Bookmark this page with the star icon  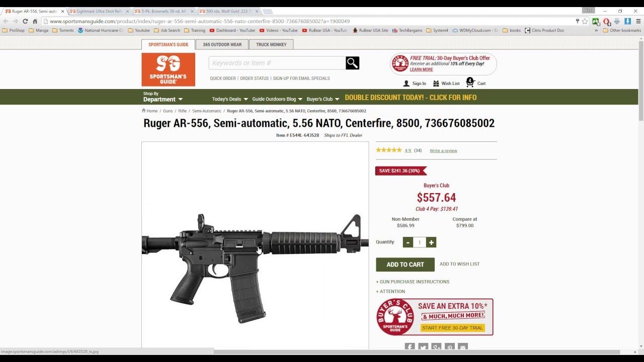tap(585, 21)
